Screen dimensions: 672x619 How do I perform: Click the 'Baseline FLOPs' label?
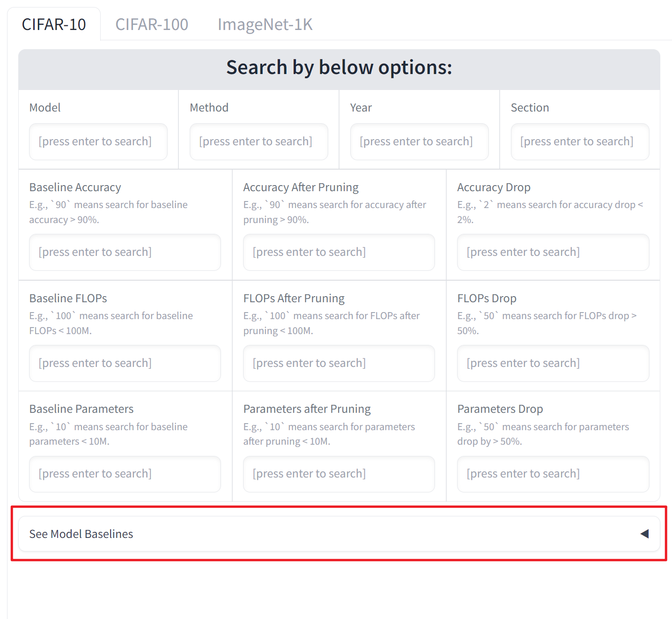pos(68,298)
